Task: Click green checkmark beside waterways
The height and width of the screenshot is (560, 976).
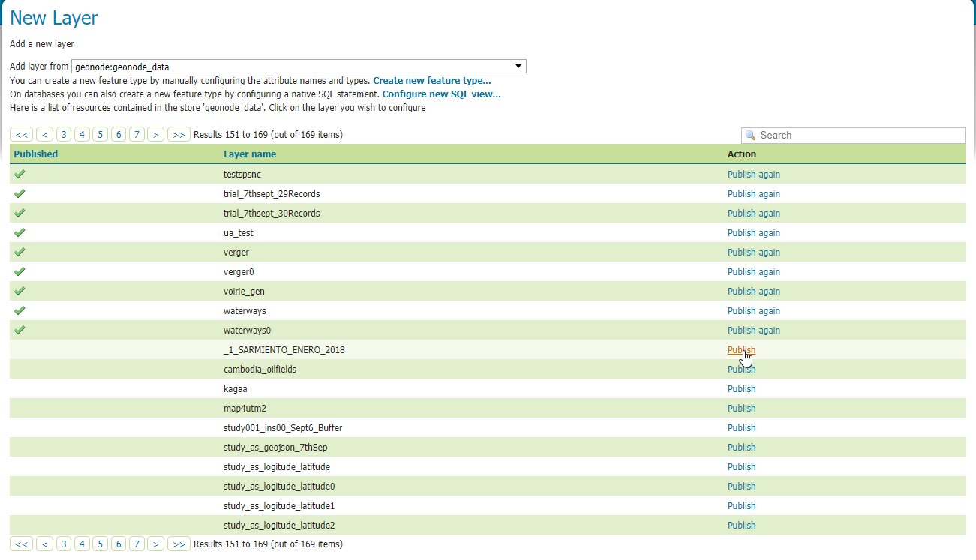Action: [x=20, y=310]
